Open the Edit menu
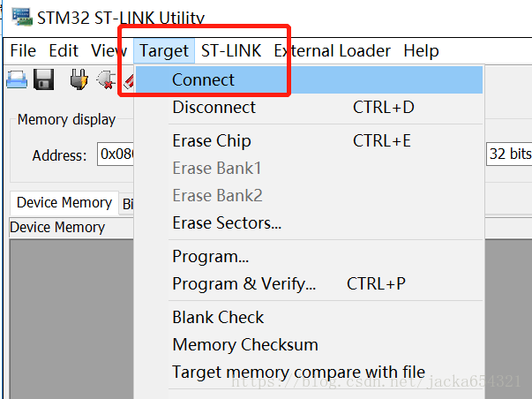532x399 pixels. click(x=64, y=51)
